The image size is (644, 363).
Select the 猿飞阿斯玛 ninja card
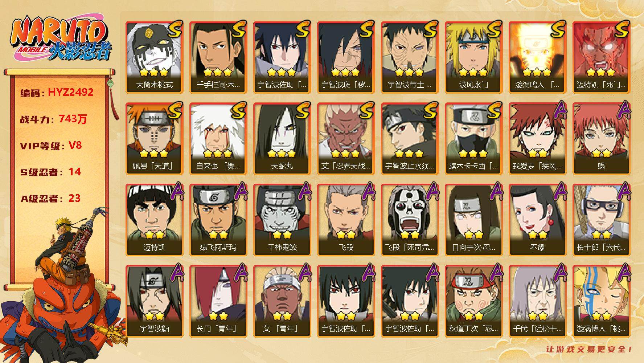218,220
